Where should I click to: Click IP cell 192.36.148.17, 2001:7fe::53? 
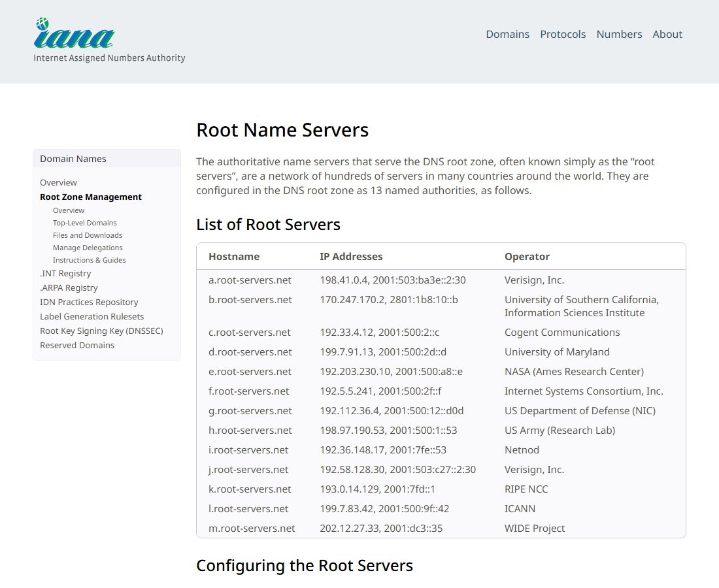tap(383, 450)
